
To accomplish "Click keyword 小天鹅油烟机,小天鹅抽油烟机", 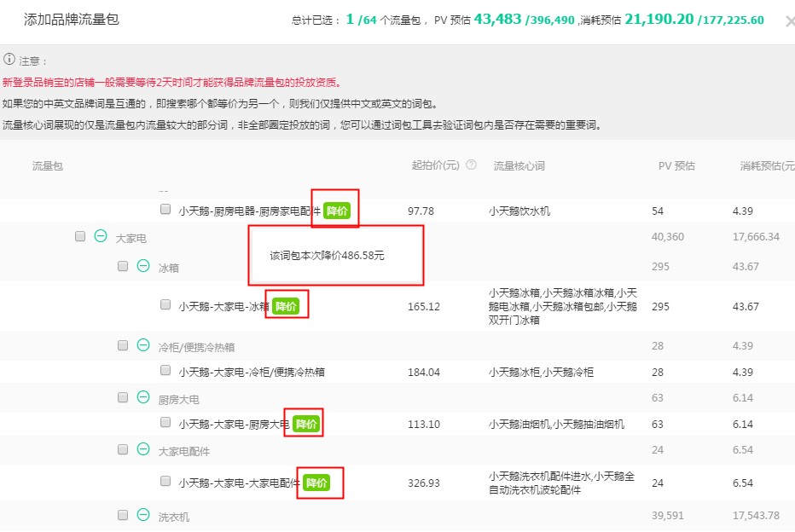I will pos(557,424).
